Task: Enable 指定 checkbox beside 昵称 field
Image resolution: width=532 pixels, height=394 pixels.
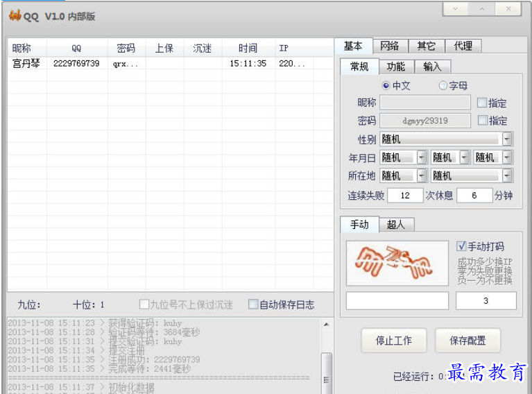Action: click(x=482, y=103)
